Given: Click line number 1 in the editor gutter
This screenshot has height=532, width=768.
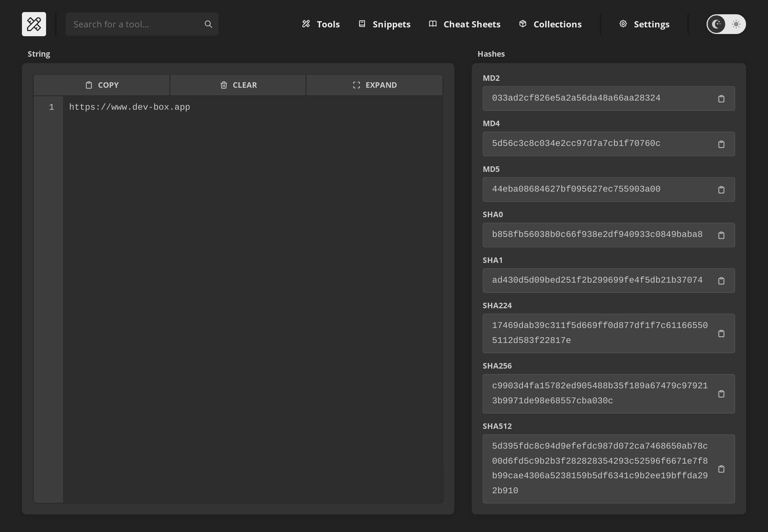Looking at the screenshot, I should (52, 107).
